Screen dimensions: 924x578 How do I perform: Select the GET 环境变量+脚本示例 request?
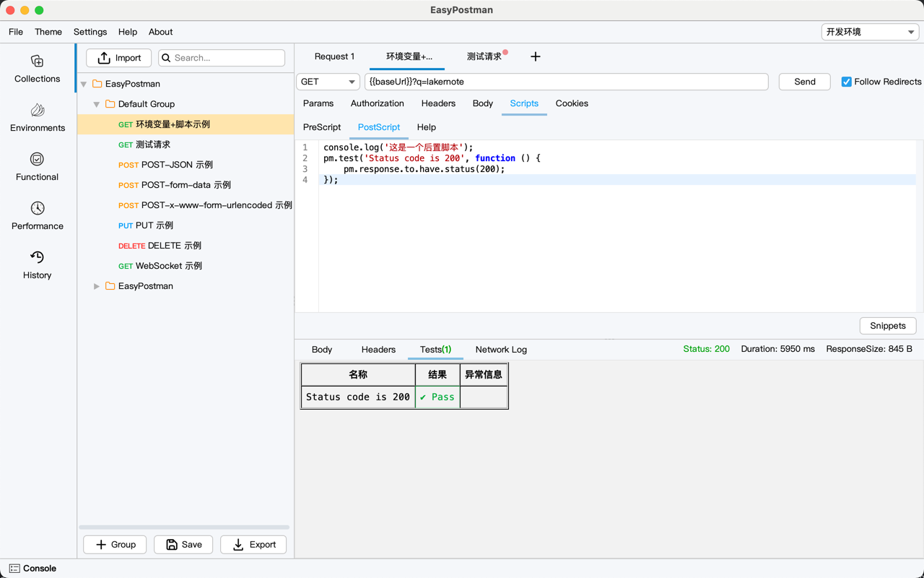click(x=186, y=124)
